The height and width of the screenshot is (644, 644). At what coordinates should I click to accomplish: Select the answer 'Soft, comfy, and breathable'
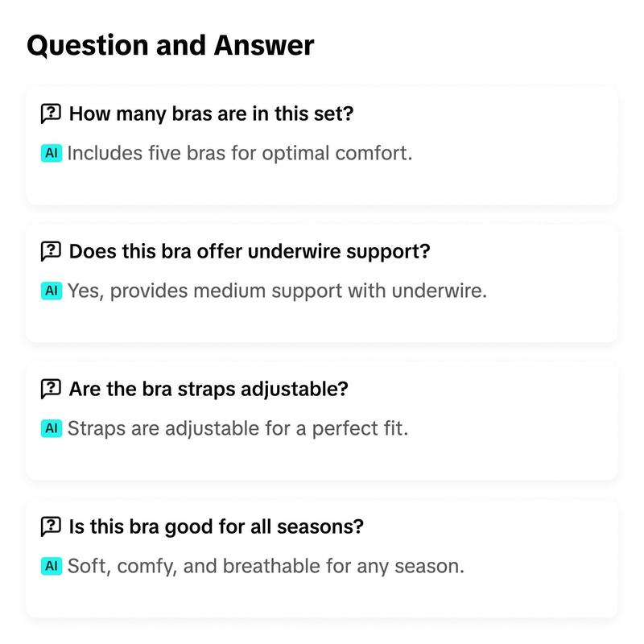pyautogui.click(x=266, y=566)
